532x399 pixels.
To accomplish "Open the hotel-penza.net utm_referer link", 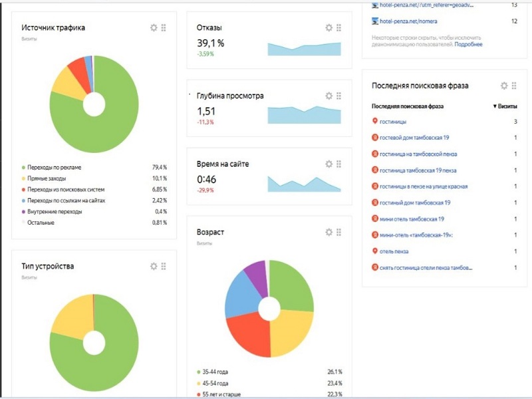I will click(x=426, y=5).
